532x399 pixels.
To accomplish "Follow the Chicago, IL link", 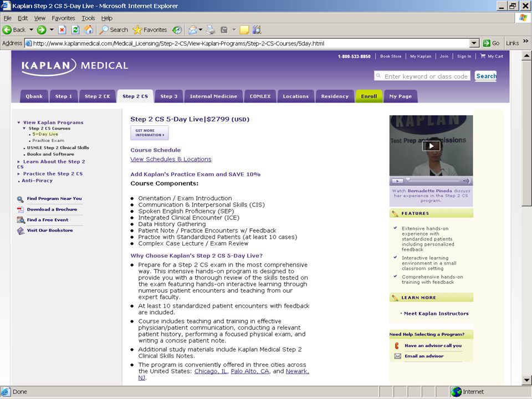I will (x=211, y=371).
